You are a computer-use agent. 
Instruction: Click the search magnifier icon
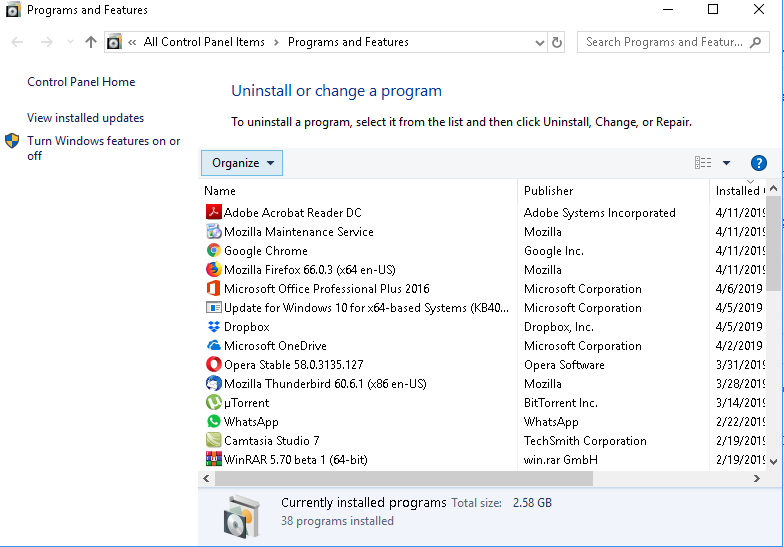(756, 42)
